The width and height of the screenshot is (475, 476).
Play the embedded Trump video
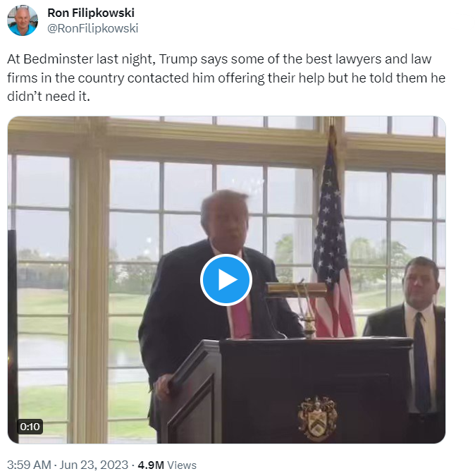coord(226,280)
